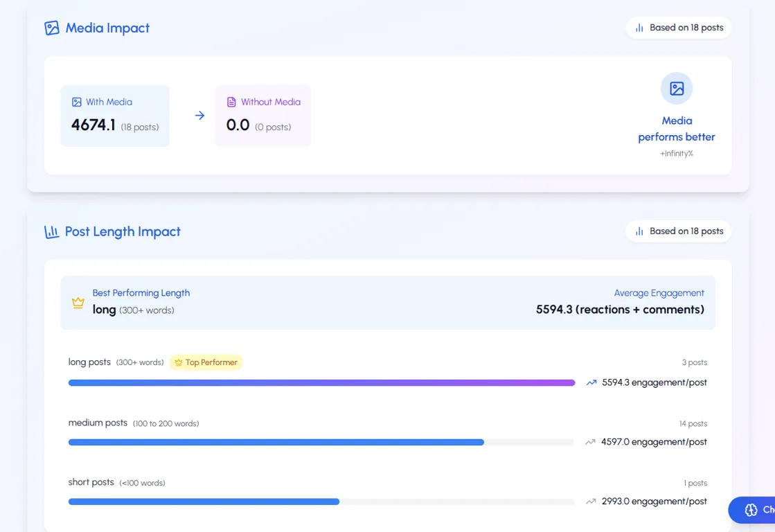Click the chart icon in the Media Impact posts badge
Viewport: 775px width, 532px height.
click(x=639, y=28)
